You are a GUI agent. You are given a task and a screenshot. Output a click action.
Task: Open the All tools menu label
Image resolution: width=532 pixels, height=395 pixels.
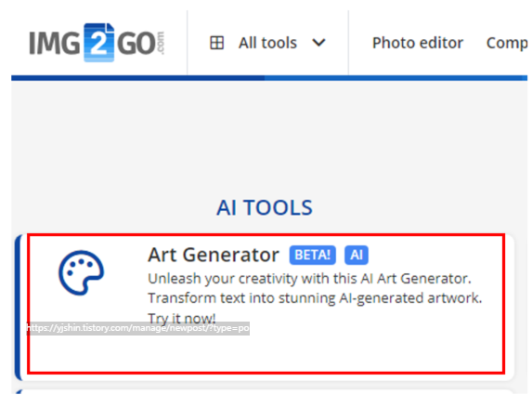[x=267, y=43]
